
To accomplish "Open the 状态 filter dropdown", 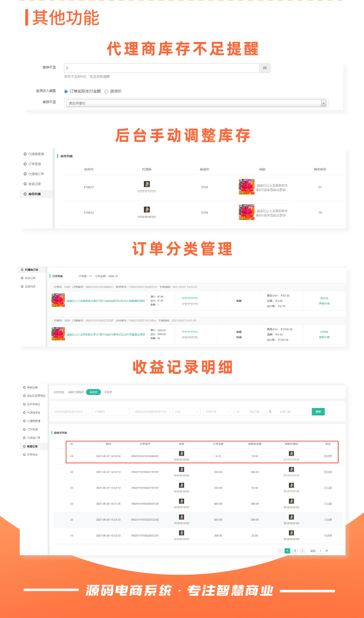I will pyautogui.click(x=186, y=412).
